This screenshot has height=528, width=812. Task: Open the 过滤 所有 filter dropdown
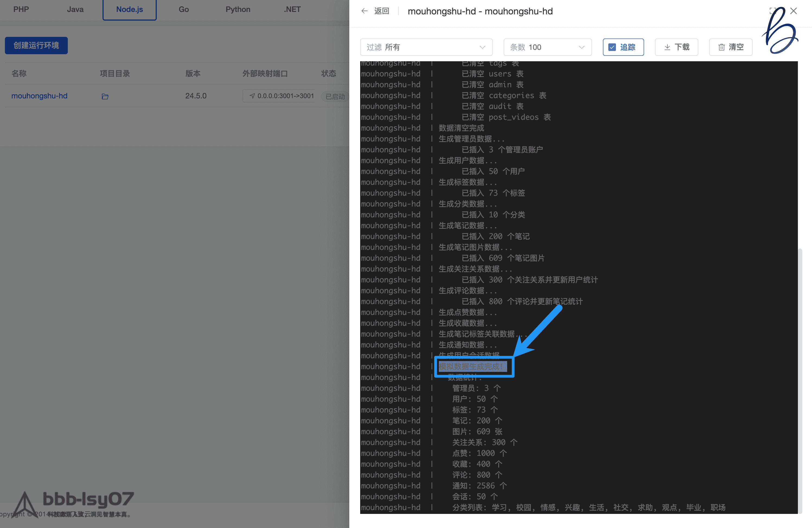coord(426,47)
